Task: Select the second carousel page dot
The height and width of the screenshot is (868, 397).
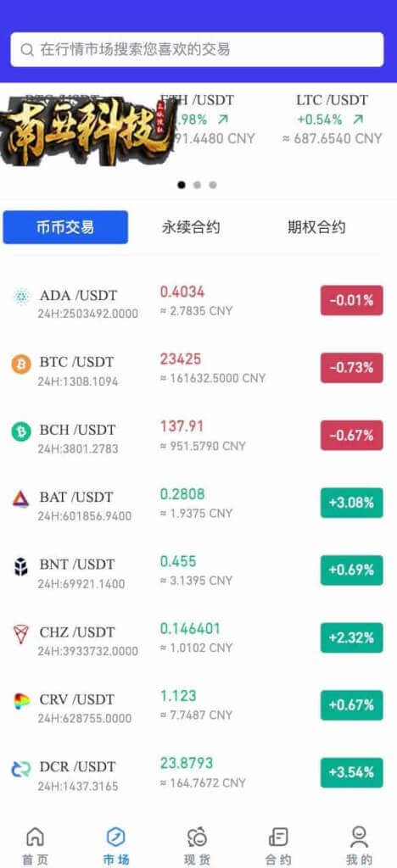Action: coord(197,185)
